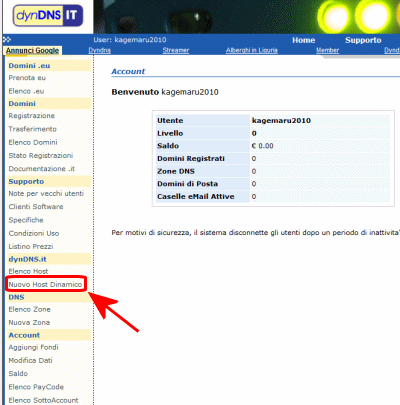Click the Domini di Posta label

[187, 184]
